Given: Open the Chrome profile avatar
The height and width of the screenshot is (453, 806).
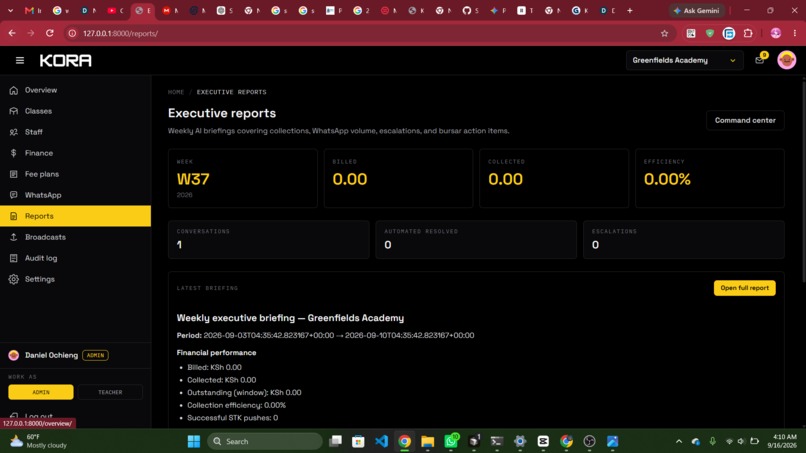Looking at the screenshot, I should [x=776, y=33].
